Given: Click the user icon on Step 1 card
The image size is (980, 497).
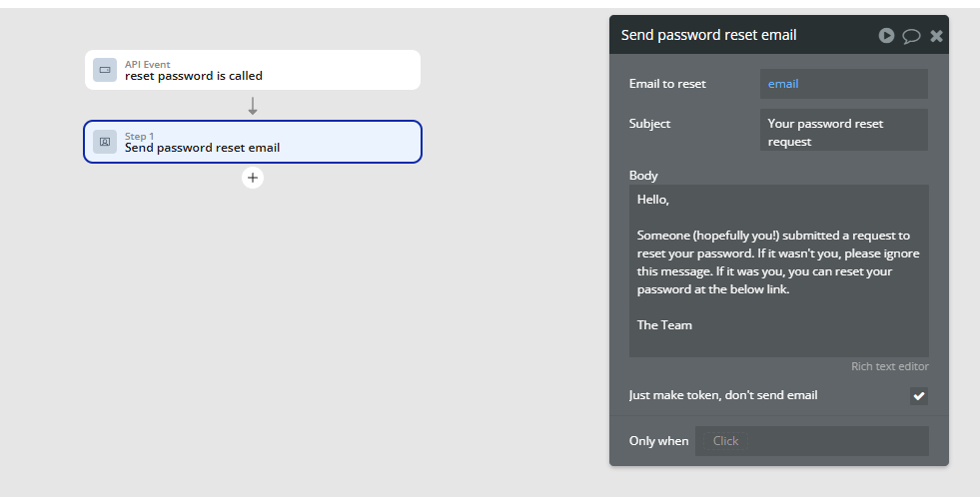Looking at the screenshot, I should pos(105,142).
